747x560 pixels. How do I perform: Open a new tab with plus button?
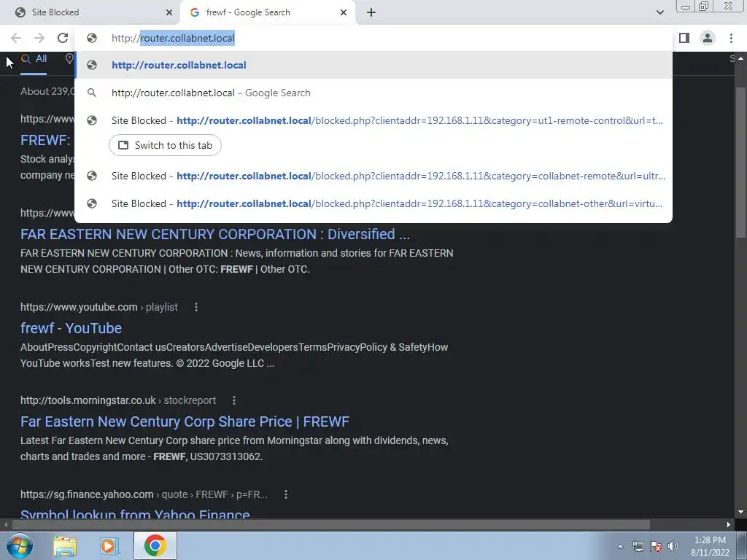tap(371, 12)
